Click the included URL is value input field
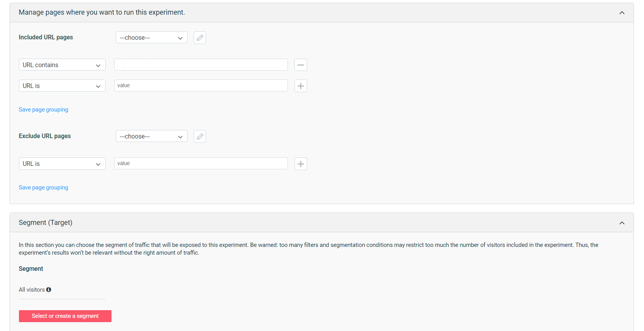This screenshot has width=644, height=331. 201,86
